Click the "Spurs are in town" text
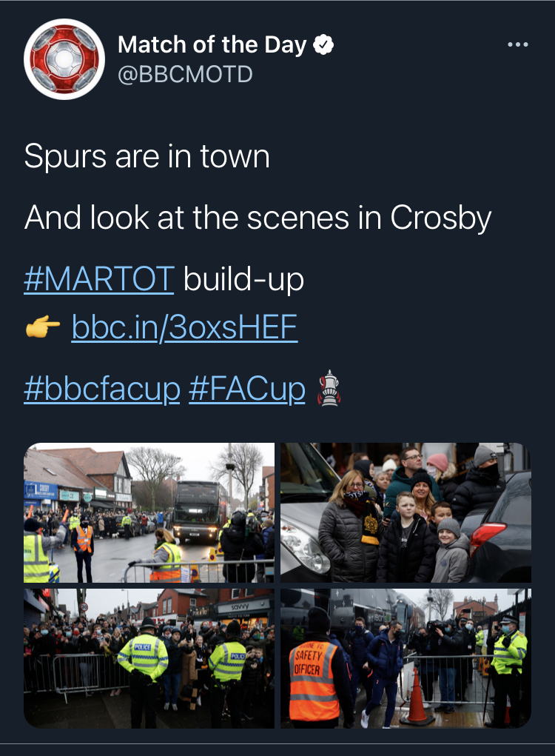The width and height of the screenshot is (555, 756). pyautogui.click(x=147, y=156)
